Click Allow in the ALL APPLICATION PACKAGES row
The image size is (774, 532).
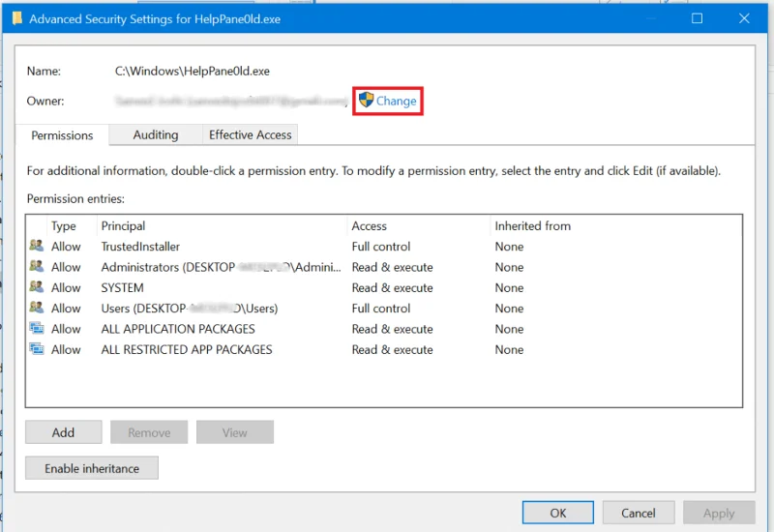coord(66,329)
